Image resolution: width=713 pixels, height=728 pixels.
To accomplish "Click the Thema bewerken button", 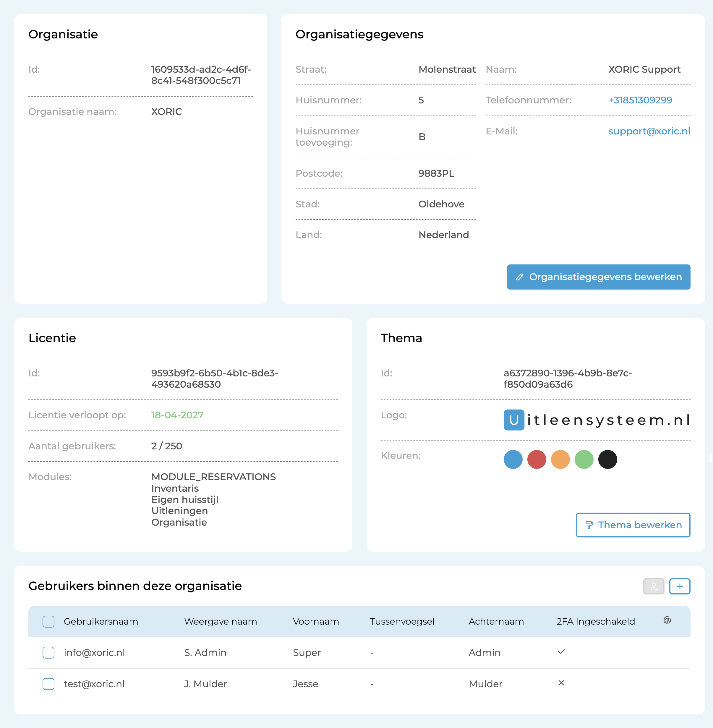I will point(633,525).
